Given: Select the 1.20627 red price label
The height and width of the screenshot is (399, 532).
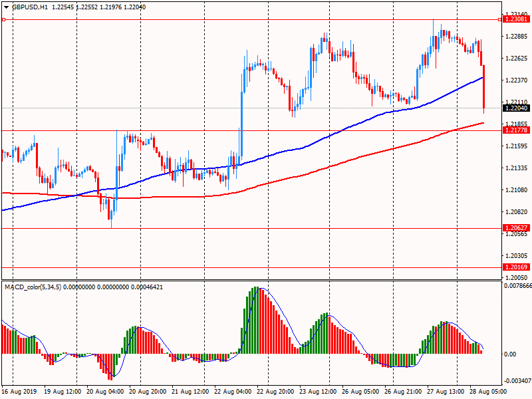Looking at the screenshot, I should coord(516,227).
